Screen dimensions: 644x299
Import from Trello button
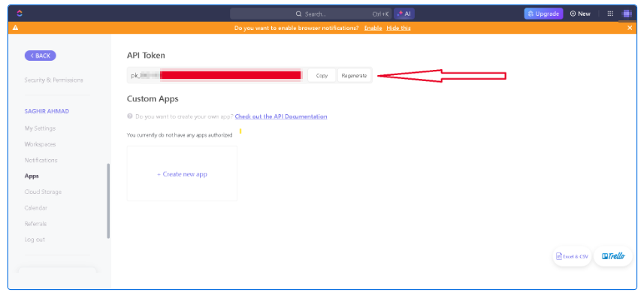[613, 256]
